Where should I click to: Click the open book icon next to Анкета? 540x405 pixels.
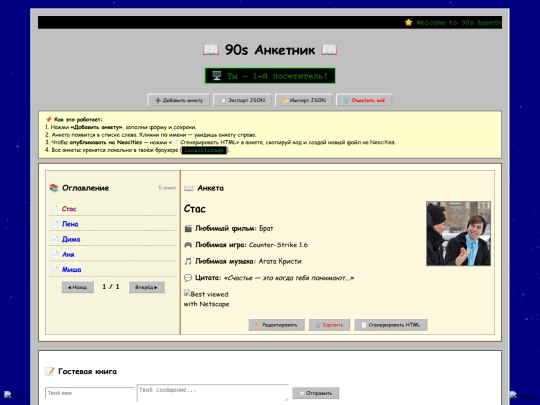coord(189,188)
